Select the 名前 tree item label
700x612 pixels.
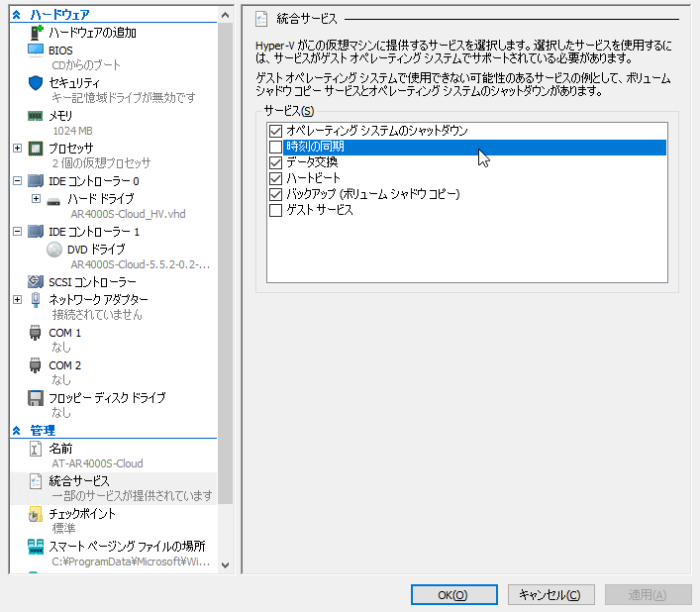click(x=60, y=449)
